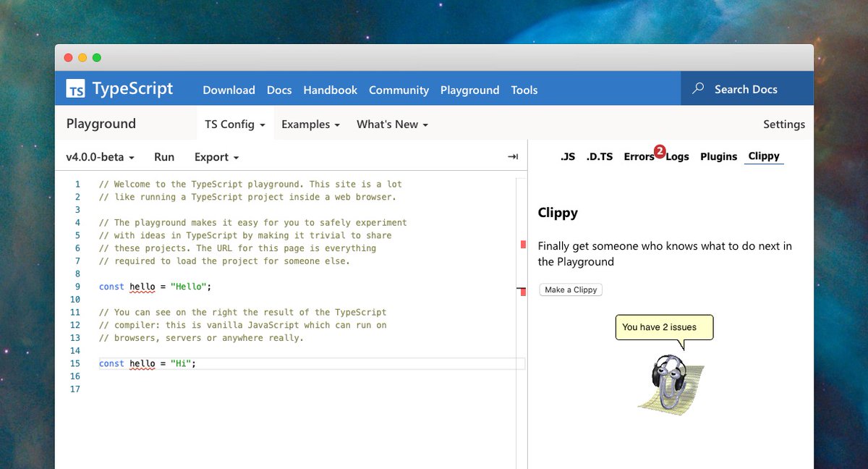This screenshot has height=469, width=868.
Task: Click the yellow macOS minimize window button
Action: click(82, 58)
